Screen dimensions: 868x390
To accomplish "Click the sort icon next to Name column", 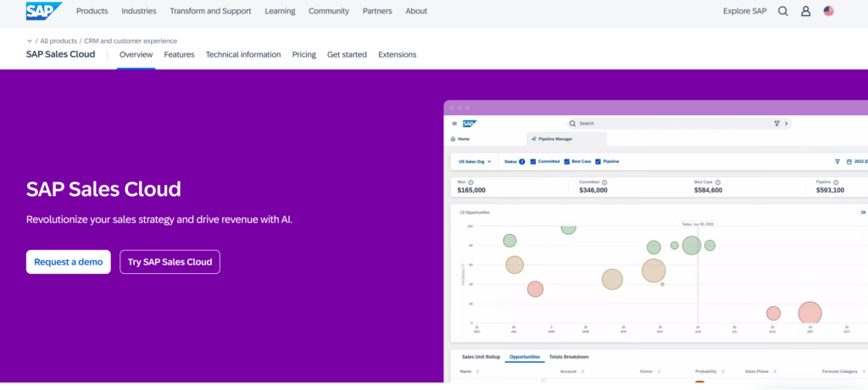I will pos(477,371).
